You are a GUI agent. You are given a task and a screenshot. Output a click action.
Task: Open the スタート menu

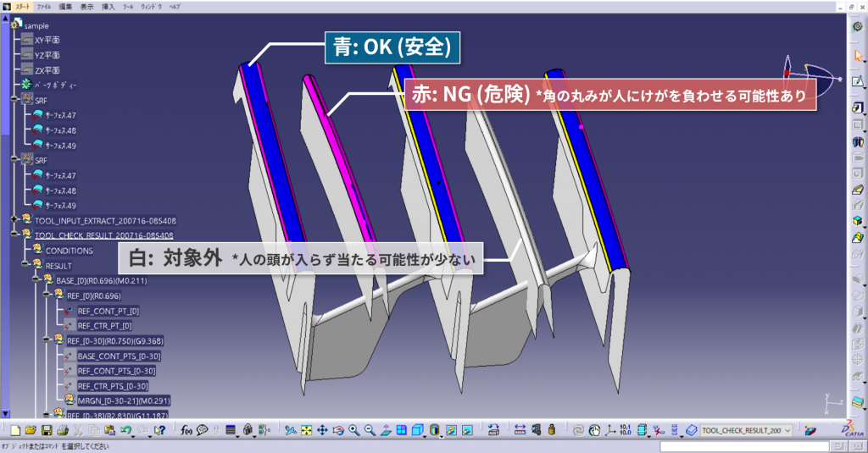point(23,7)
